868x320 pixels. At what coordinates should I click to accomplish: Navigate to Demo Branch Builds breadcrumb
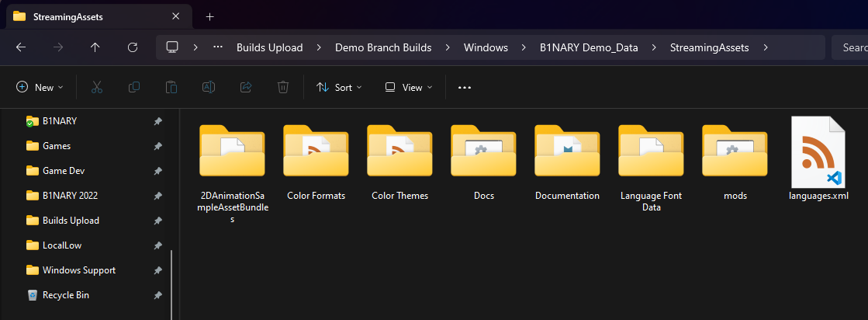383,47
